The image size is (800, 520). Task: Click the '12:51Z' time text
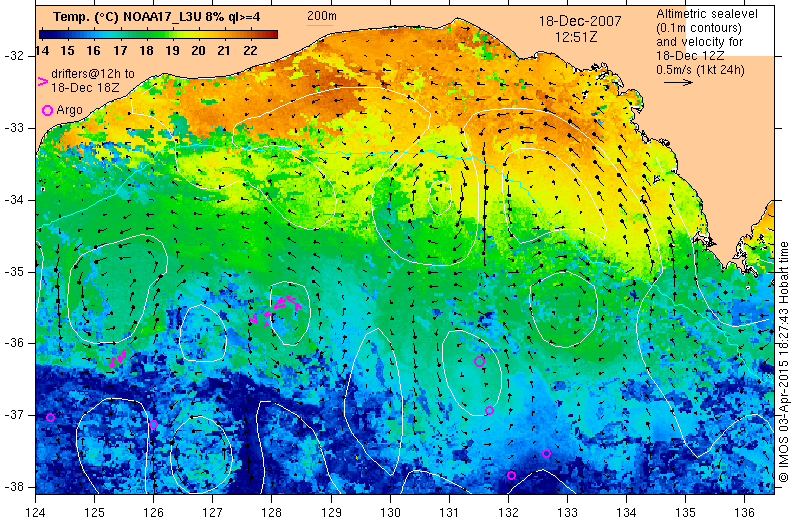click(x=576, y=37)
